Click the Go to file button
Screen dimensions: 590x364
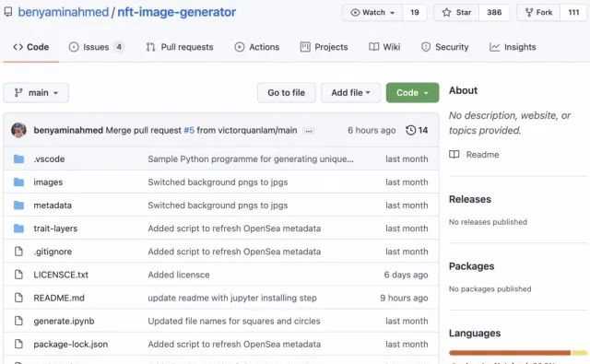[287, 92]
